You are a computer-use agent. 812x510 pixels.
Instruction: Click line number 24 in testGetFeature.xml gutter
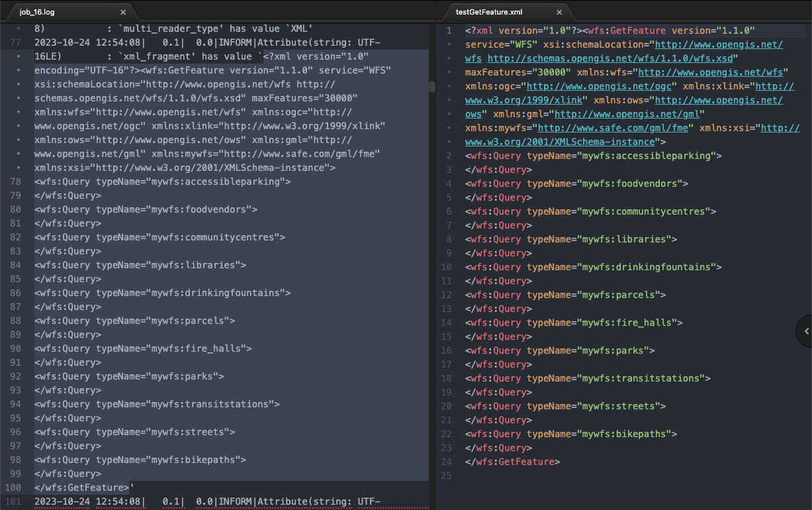pos(447,462)
